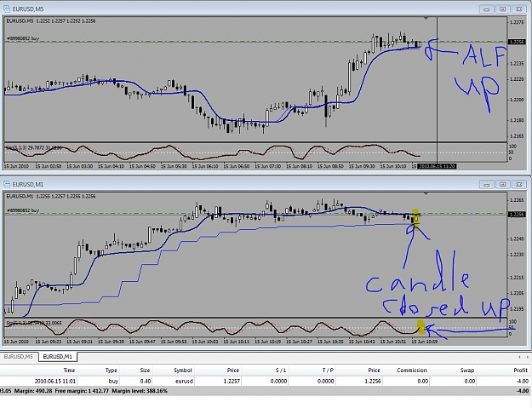Click the chart shift triangle in the M5 chart
This screenshot has width=532, height=408.
pyautogui.click(x=426, y=18)
